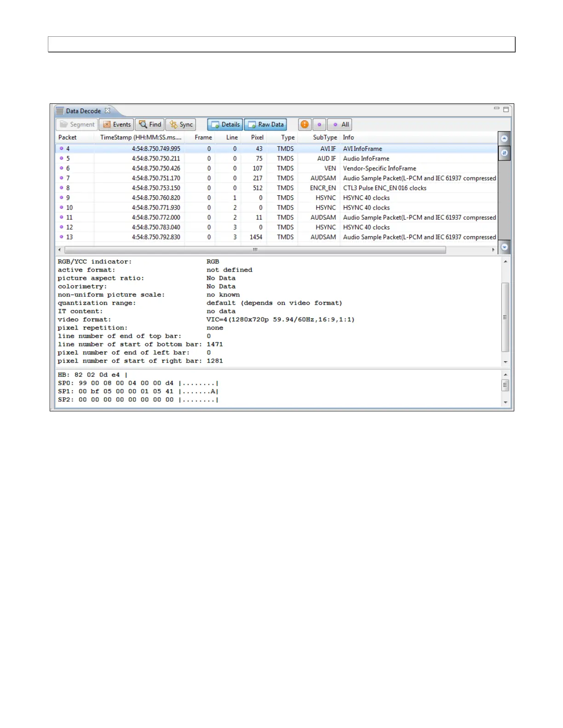563x728 pixels.
Task: Click the Find button with magnifier
Action: [150, 125]
